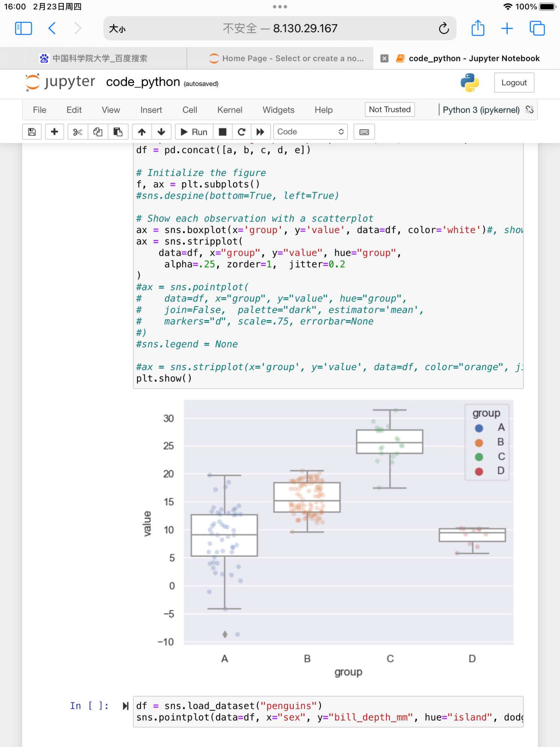Viewport: 560px width, 747px height.
Task: Click the kernel connection status icon
Action: 529,109
